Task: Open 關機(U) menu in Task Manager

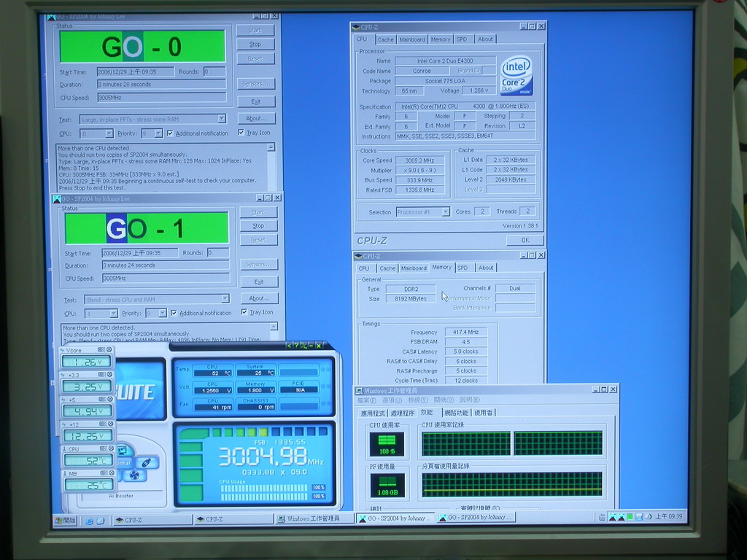Action: tap(444, 400)
